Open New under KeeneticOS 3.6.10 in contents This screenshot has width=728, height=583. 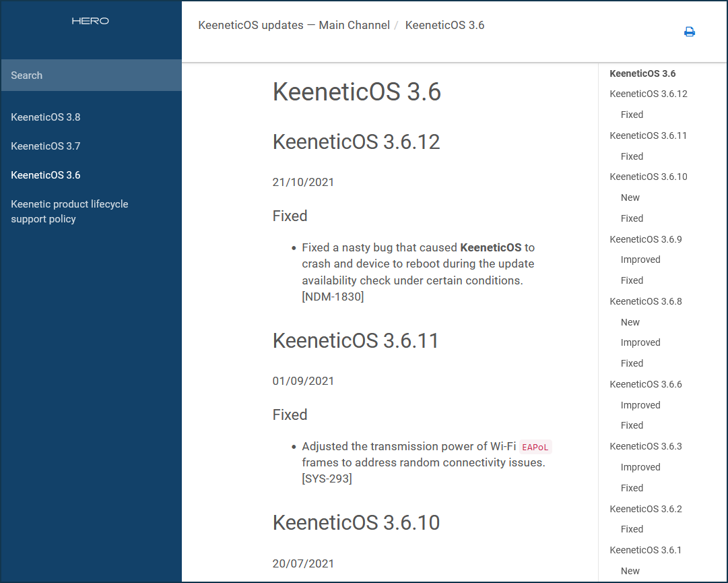630,197
